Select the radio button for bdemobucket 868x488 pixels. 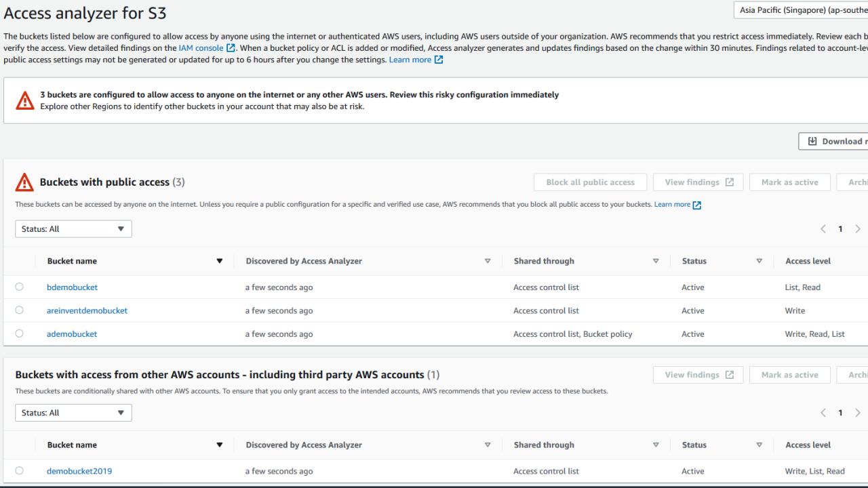pos(20,287)
